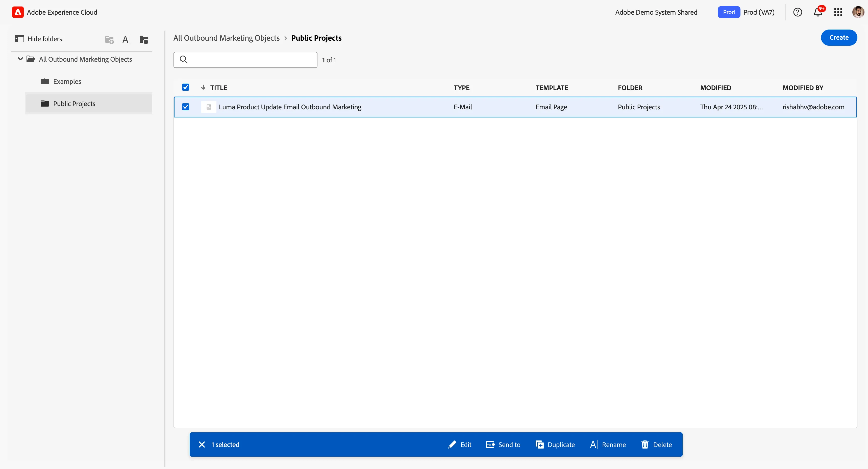Click the Hide folders panel icon
868x469 pixels.
(x=19, y=39)
